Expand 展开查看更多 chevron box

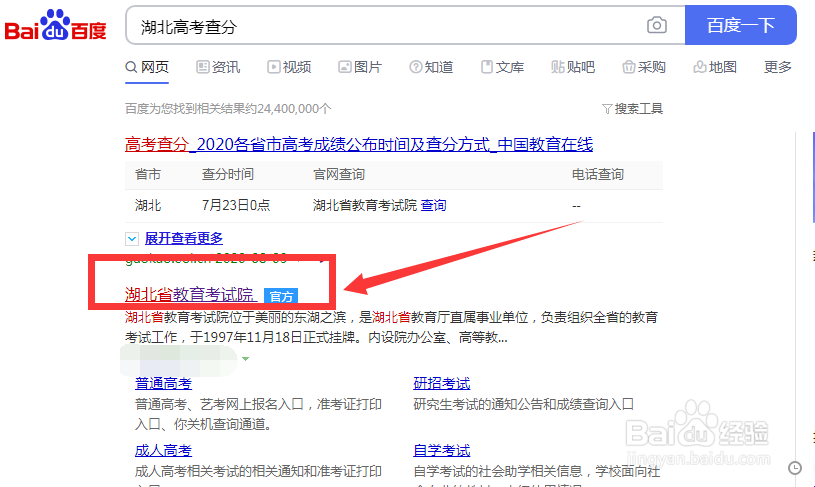tap(132, 239)
